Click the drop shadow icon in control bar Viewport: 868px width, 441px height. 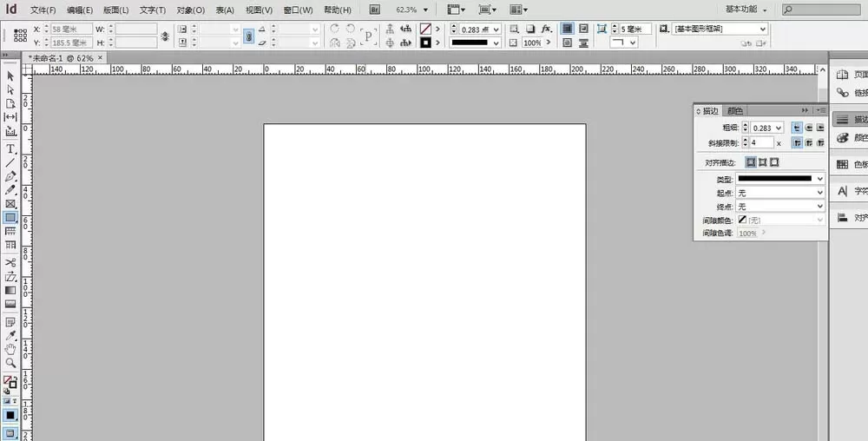pos(530,29)
